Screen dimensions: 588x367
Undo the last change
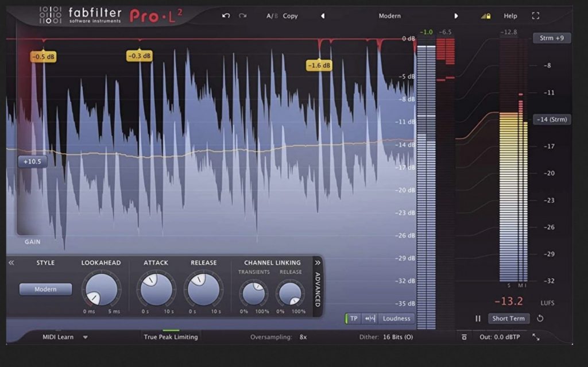[x=226, y=16]
